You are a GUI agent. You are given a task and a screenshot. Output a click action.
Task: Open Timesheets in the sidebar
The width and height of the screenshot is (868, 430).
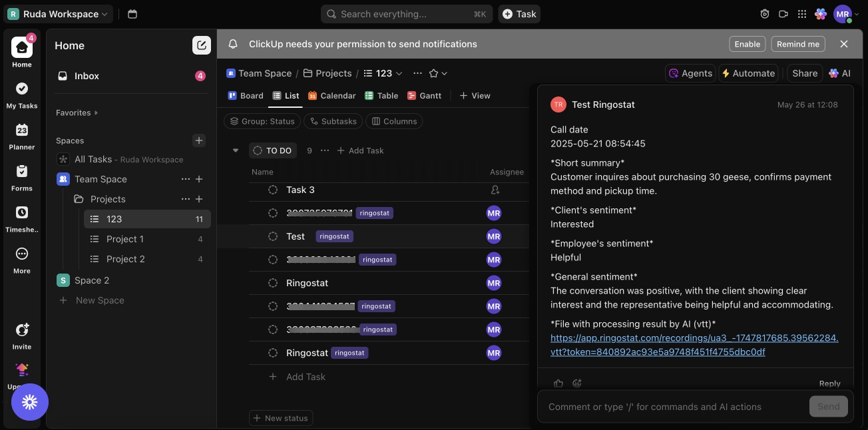tap(22, 218)
